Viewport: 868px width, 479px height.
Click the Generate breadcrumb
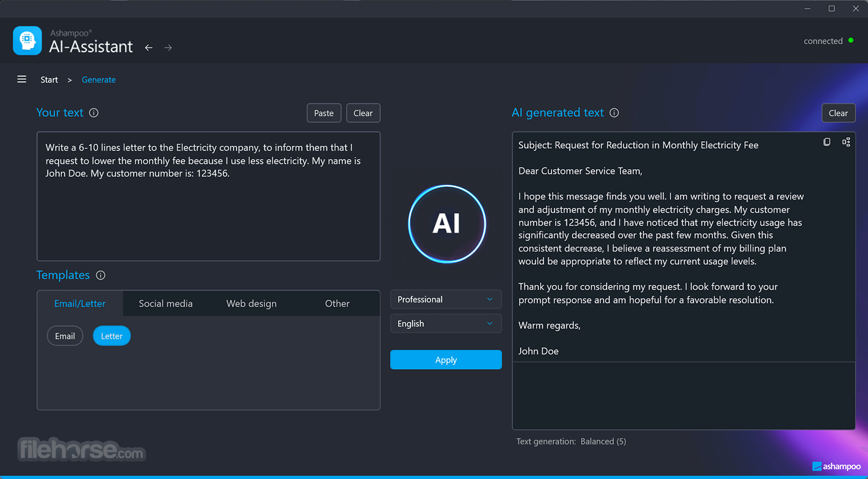coord(99,80)
